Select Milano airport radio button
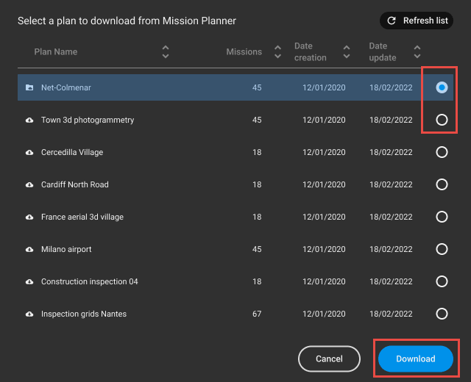 point(442,249)
